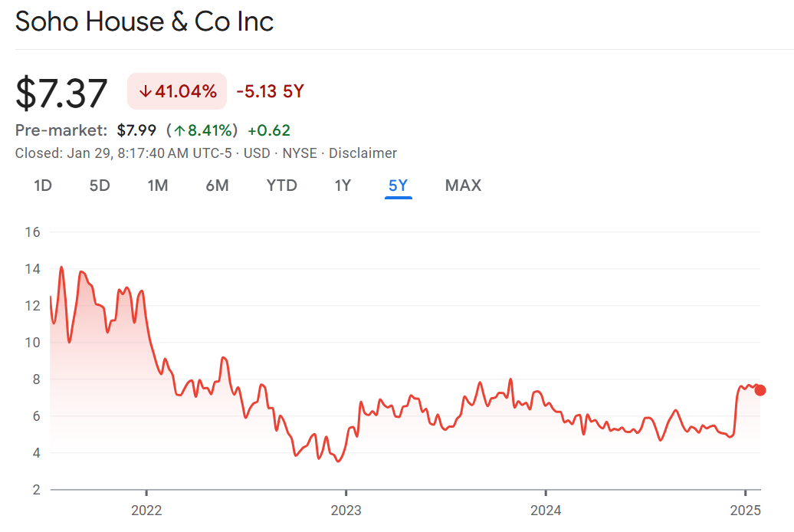Image resolution: width=794 pixels, height=532 pixels.
Task: Click the 16 y-axis label
Action: pos(33,232)
